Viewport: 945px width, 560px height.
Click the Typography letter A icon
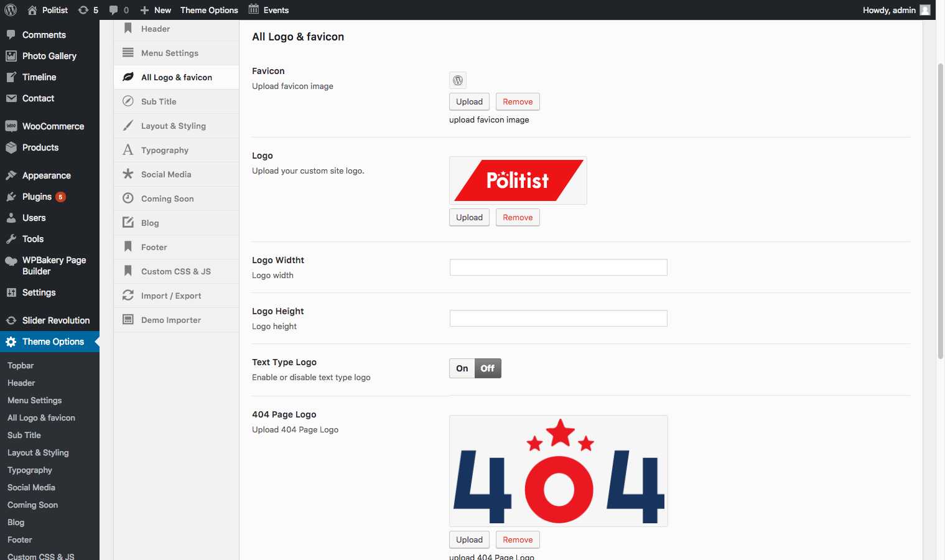128,150
